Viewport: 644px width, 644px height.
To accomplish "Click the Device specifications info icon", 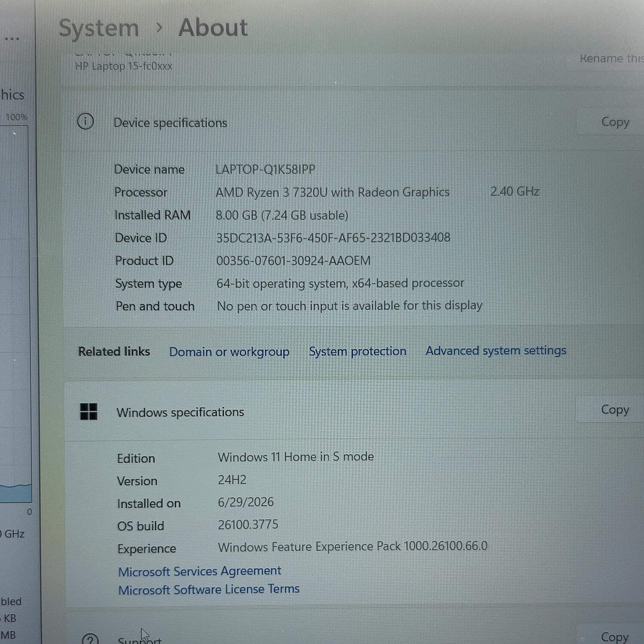I will coord(85,122).
